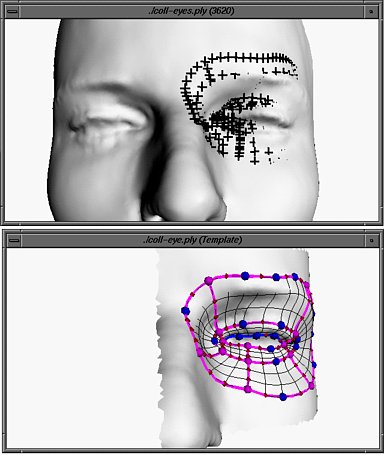Open window menu of .lcoll-eyes.ply window
The height and width of the screenshot is (455, 384).
coord(13,11)
